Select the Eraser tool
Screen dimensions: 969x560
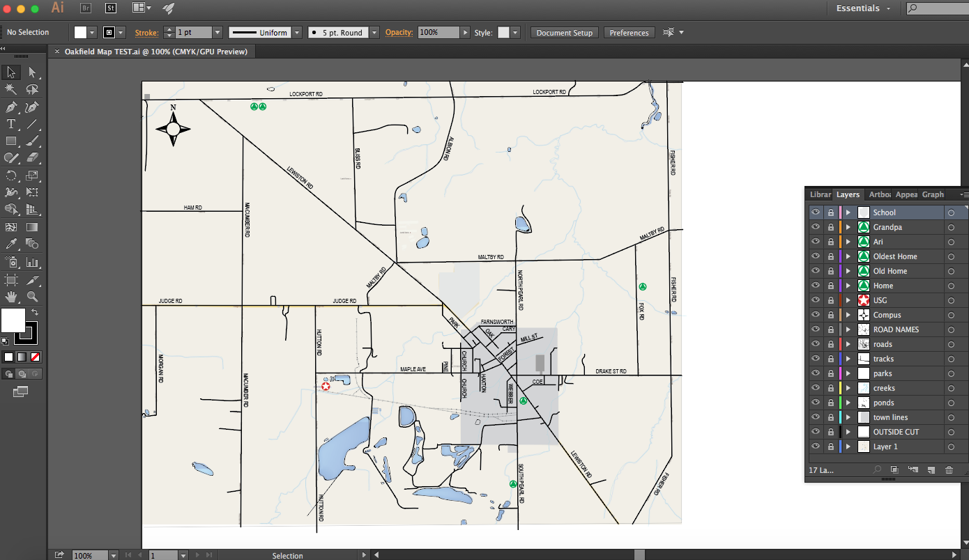click(x=32, y=158)
